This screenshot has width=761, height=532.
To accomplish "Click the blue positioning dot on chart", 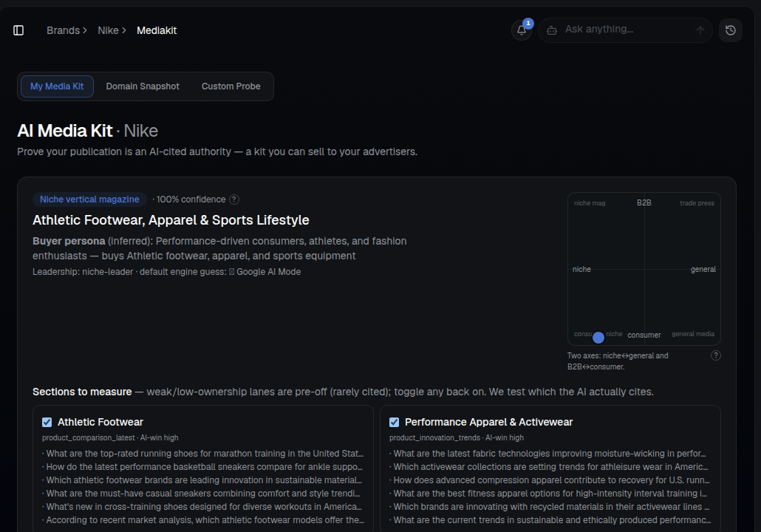I will [x=598, y=337].
